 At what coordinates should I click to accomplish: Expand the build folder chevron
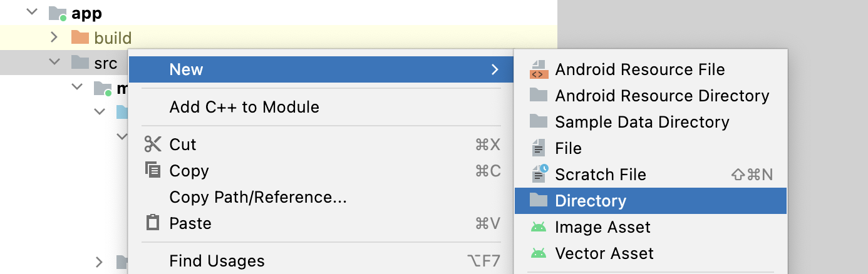55,38
